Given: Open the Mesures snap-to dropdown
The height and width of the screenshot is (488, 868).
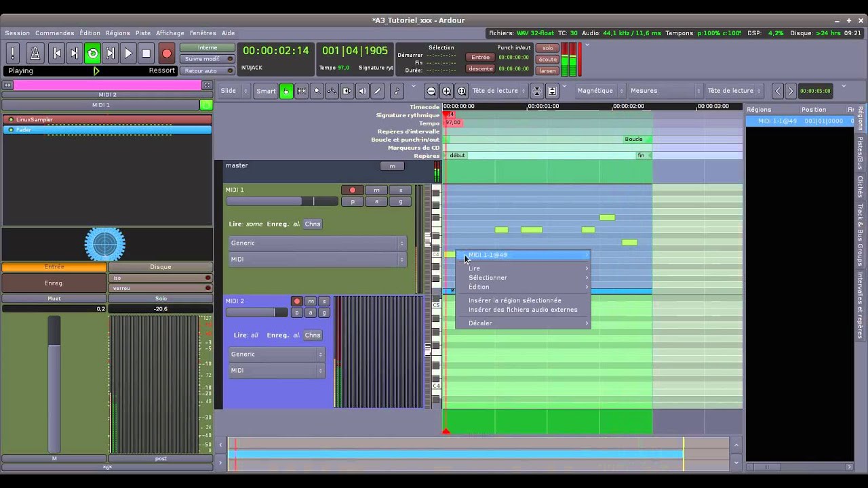Looking at the screenshot, I should point(665,91).
